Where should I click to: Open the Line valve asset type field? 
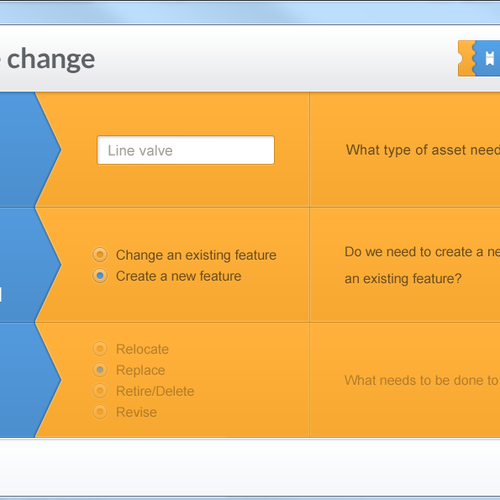click(x=186, y=150)
